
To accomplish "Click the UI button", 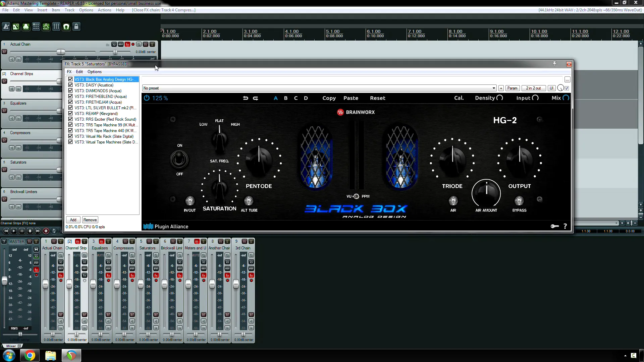I will 551,88.
